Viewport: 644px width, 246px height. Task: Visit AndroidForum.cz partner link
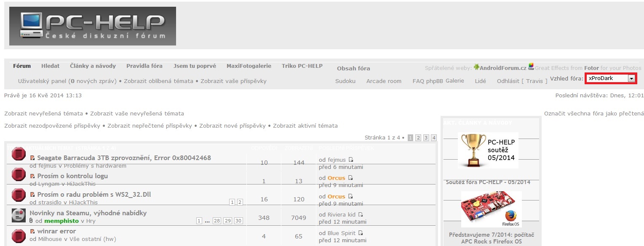pos(503,68)
